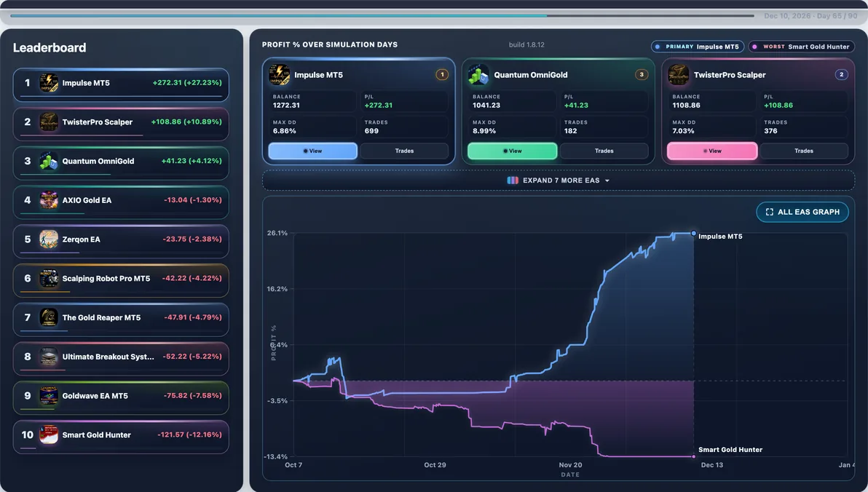
Task: Click The Gold Reaper MT5 logo icon
Action: [x=49, y=317]
